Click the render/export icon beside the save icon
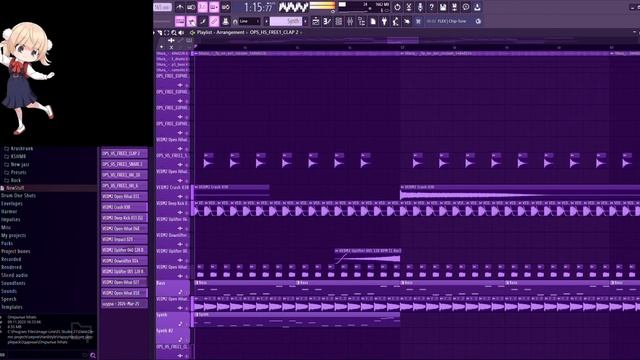Image resolution: width=640 pixels, height=360 pixels. pyautogui.click(x=454, y=7)
